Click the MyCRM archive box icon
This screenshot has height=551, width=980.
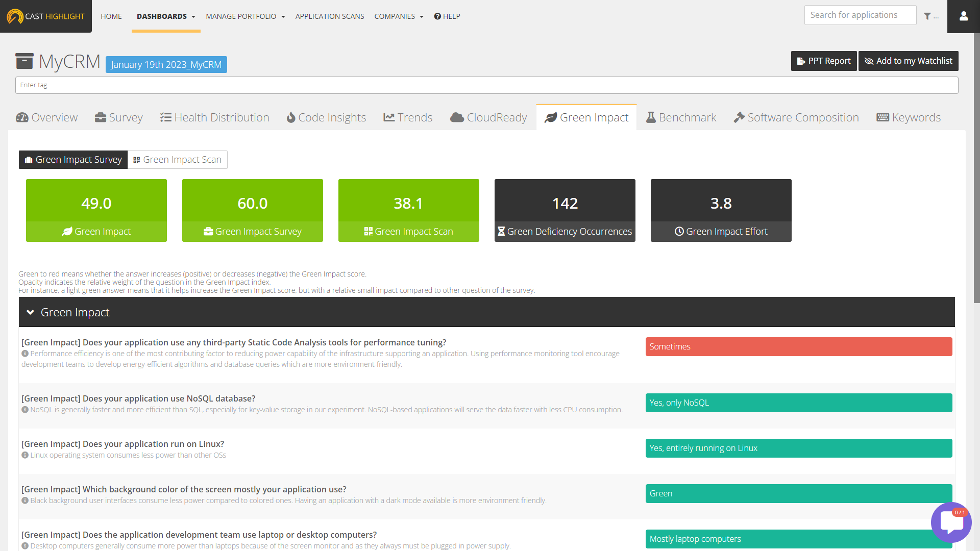point(24,61)
